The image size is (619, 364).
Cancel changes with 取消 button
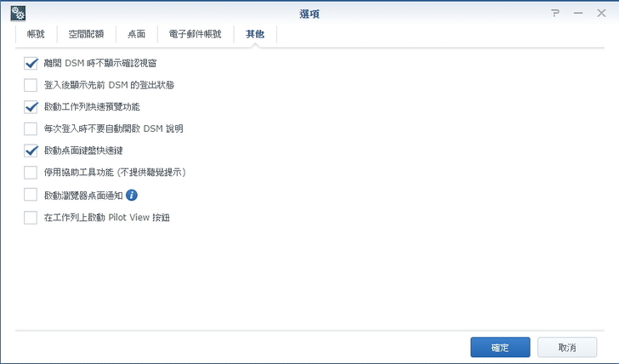pos(567,348)
